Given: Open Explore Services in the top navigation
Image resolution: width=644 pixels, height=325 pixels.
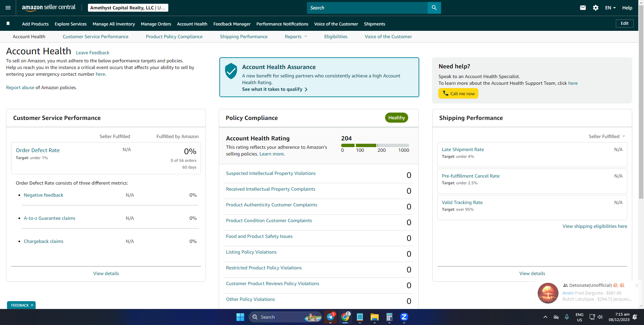Looking at the screenshot, I should click(70, 24).
